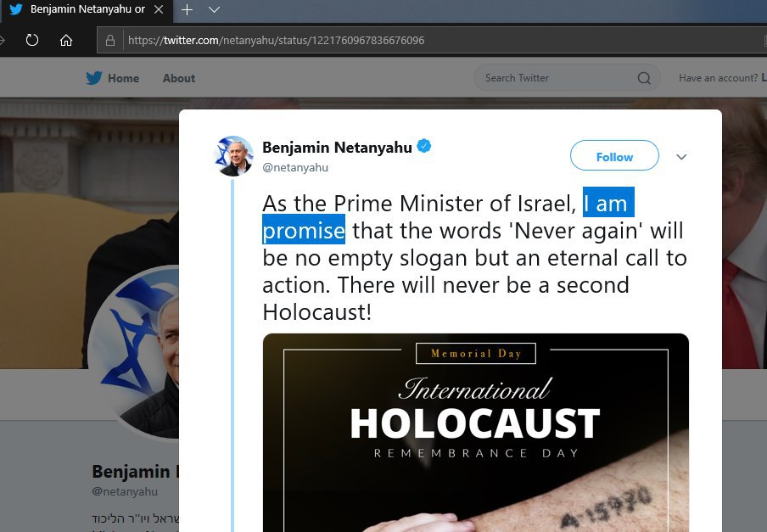Click the large profile picture
The width and height of the screenshot is (767, 532).
tap(133, 352)
